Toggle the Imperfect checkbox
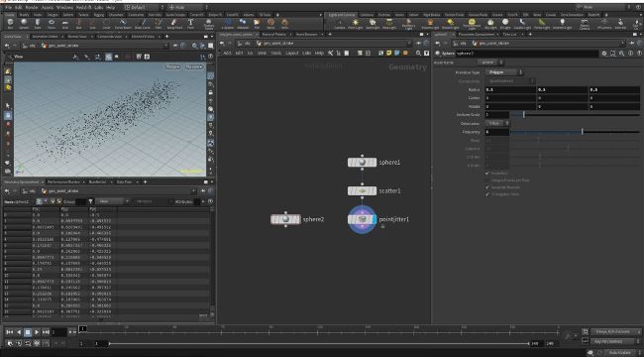This screenshot has width=644, height=357. click(x=487, y=174)
